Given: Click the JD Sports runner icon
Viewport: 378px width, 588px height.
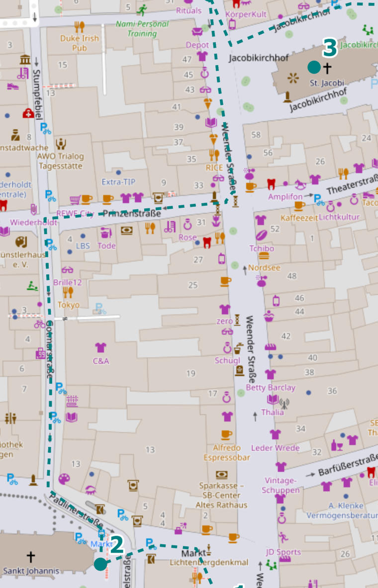Looking at the screenshot, I should pos(283,538).
